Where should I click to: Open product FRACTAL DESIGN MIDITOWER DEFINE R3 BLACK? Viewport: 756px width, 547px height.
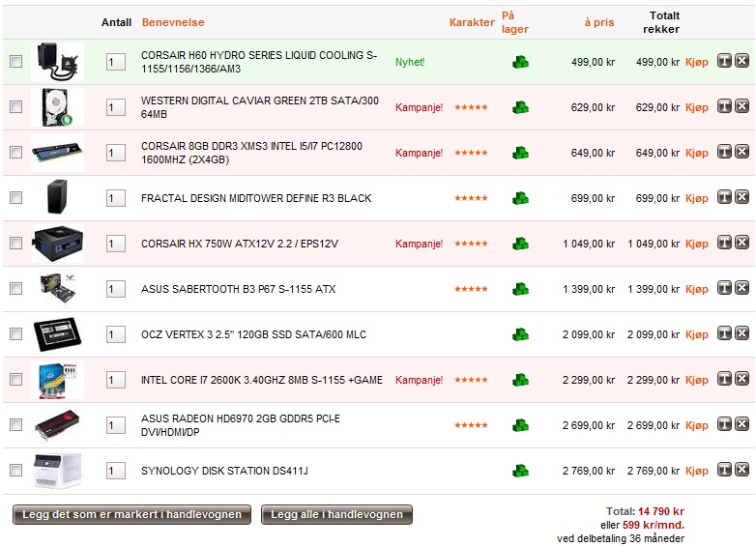256,198
